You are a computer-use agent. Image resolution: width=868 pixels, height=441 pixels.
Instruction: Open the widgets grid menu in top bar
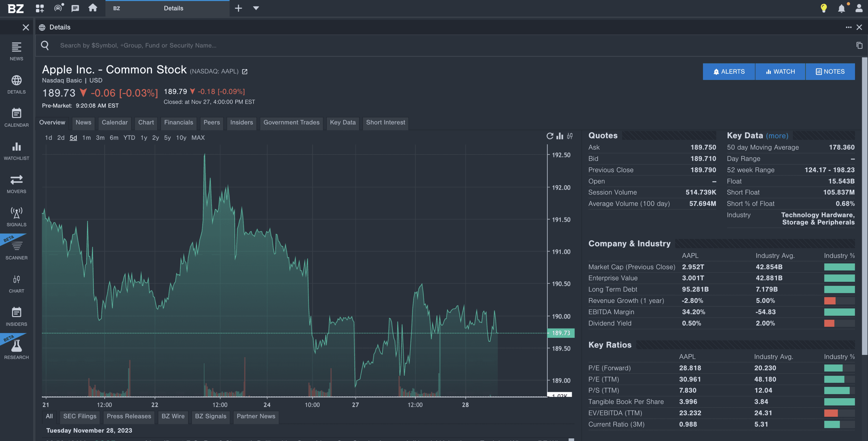[40, 8]
